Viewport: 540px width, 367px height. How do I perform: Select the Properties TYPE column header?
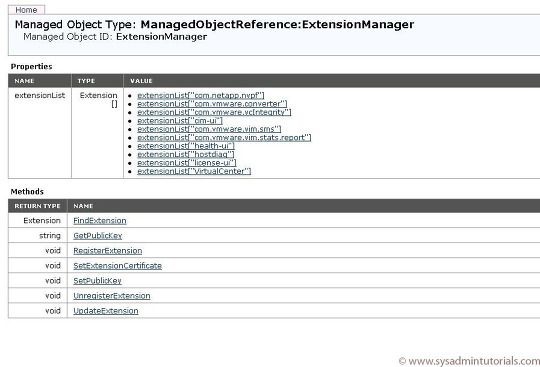(x=97, y=81)
